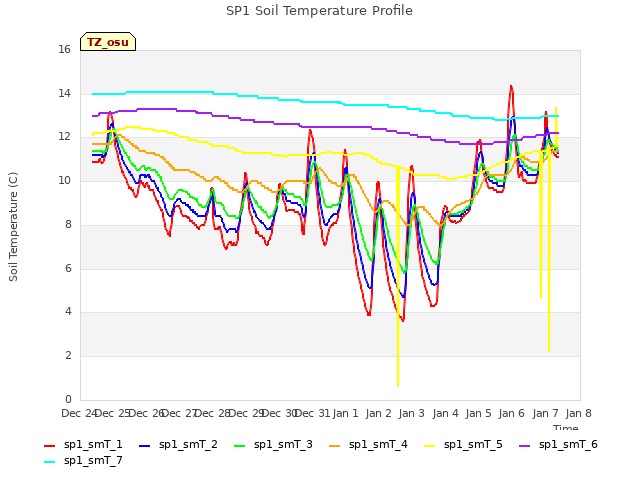This screenshot has width=640, height=480.
Task: Click the Jan 4 x-axis tick label
Action: pyautogui.click(x=445, y=413)
